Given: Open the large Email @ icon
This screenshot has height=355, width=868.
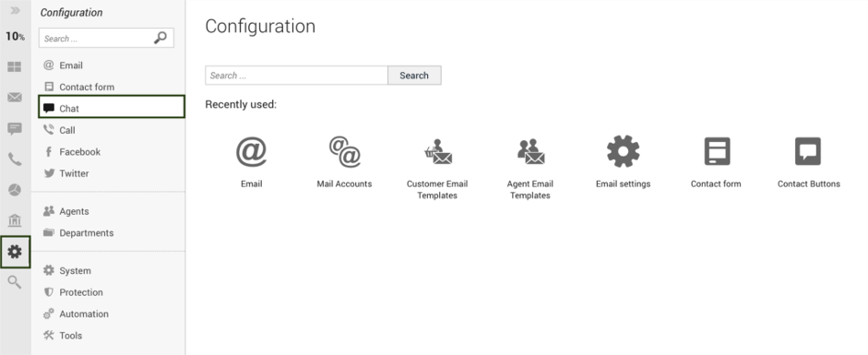Looking at the screenshot, I should pyautogui.click(x=251, y=152).
